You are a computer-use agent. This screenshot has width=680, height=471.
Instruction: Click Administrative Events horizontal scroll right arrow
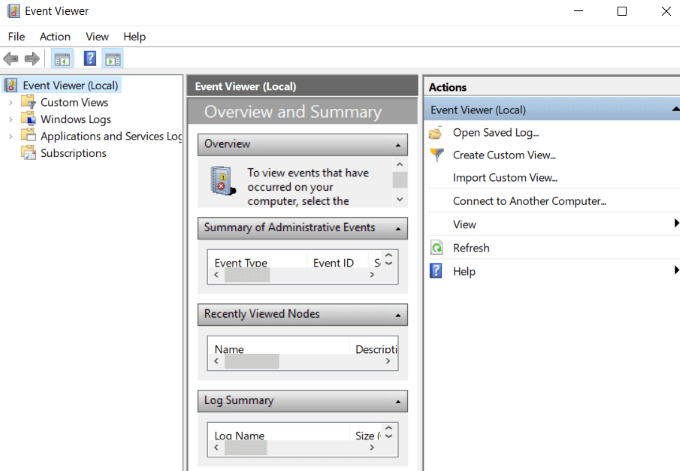click(372, 275)
